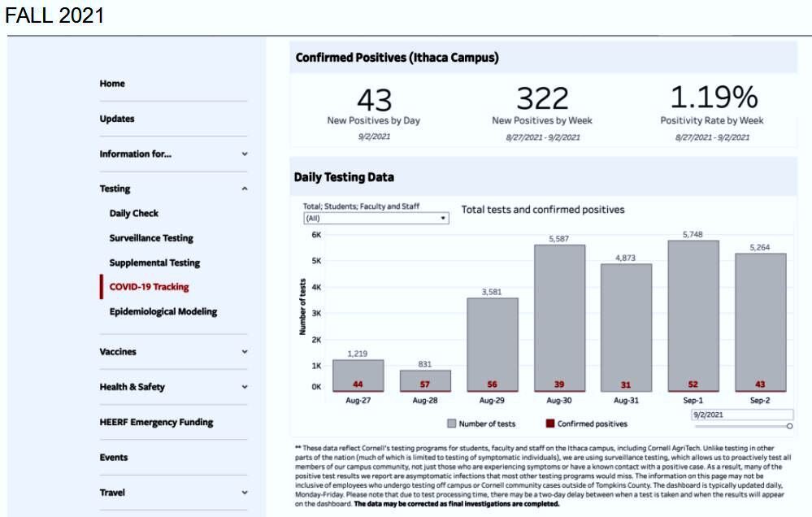This screenshot has width=812, height=517.
Task: Open HEERF Emergency Funding page
Action: point(156,422)
